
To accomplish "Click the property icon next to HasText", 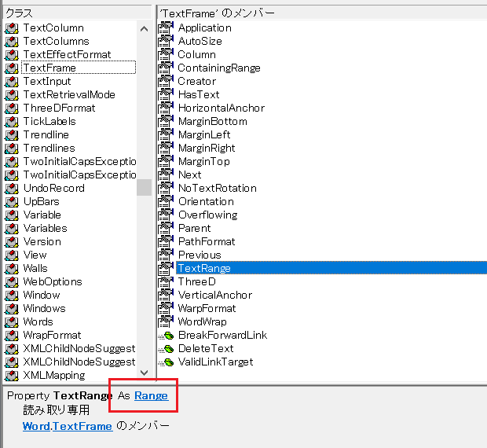I will (166, 95).
